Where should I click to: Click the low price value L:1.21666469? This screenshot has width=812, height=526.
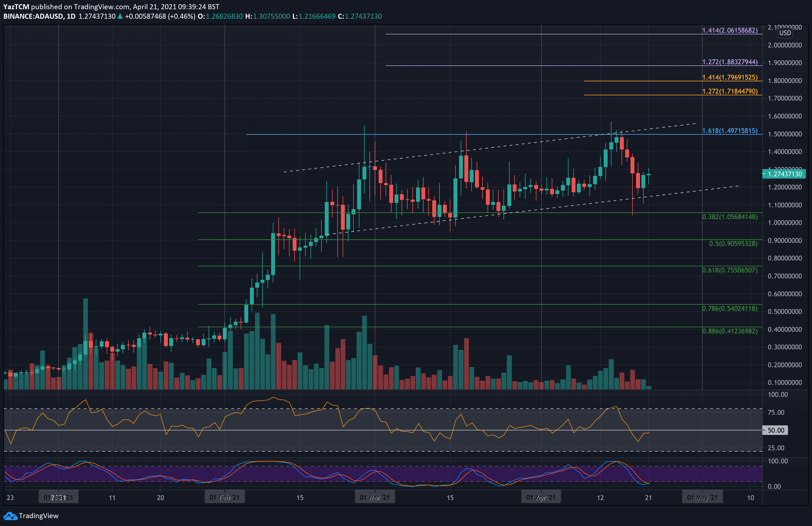point(314,16)
